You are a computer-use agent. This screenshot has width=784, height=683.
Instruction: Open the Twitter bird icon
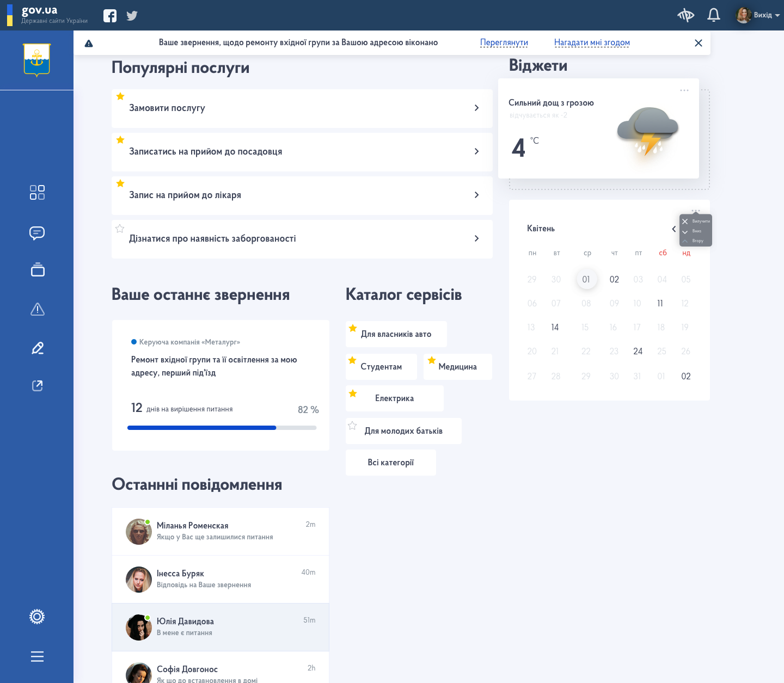pos(132,16)
